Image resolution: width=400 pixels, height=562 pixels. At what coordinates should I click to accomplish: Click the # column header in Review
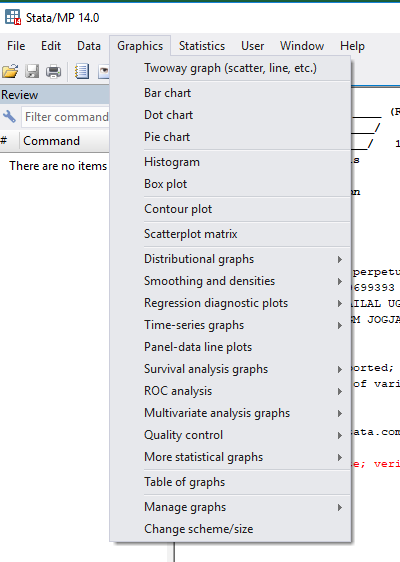9,141
